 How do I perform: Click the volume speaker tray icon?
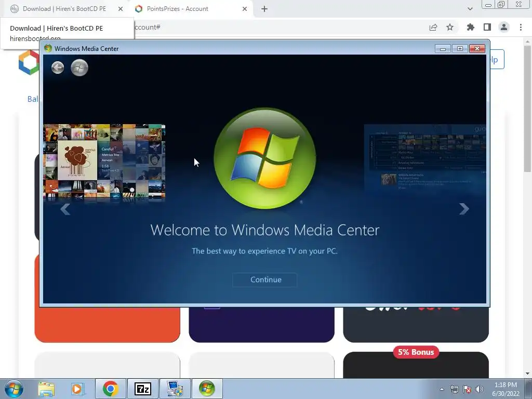[x=480, y=389]
